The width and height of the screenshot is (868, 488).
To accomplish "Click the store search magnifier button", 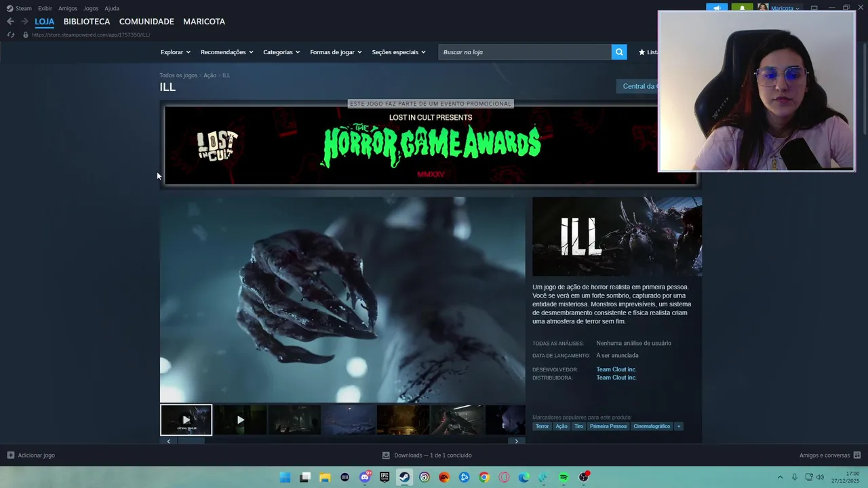I will coord(619,52).
